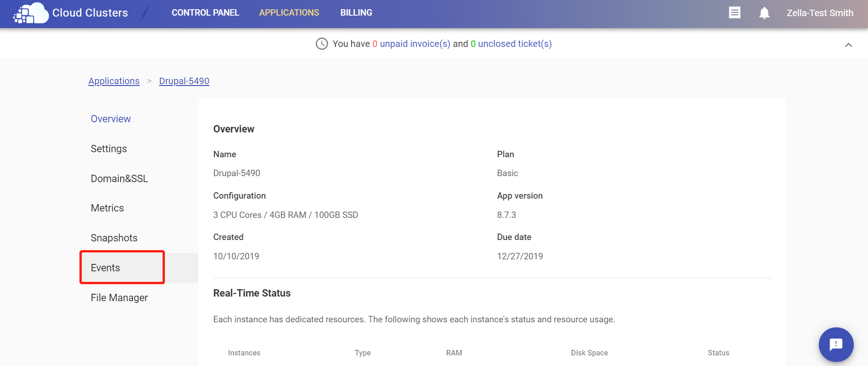Click the Cloud Clusters brand name
This screenshot has width=868, height=366.
[x=90, y=13]
